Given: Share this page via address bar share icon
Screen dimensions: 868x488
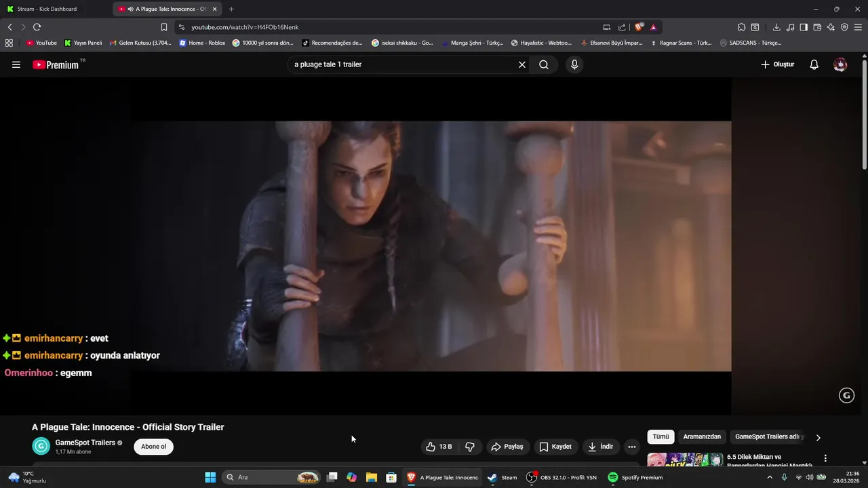Looking at the screenshot, I should click(x=622, y=27).
